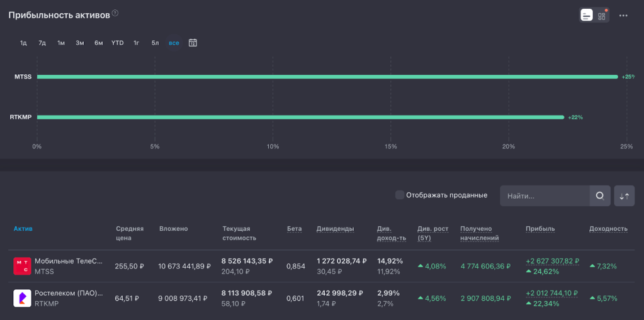The height and width of the screenshot is (320, 644).
Task: Click the Rostelecom company logo icon
Action: point(22,298)
